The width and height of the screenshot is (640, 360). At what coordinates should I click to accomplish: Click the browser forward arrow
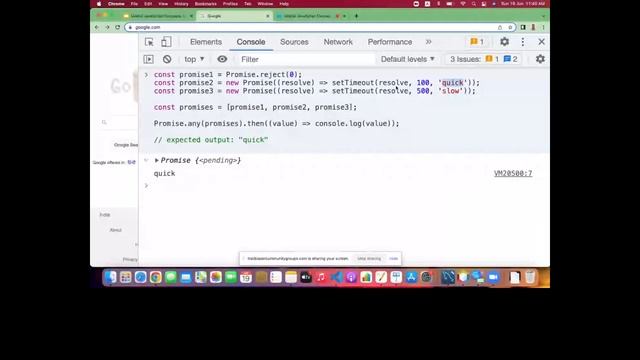[107, 27]
